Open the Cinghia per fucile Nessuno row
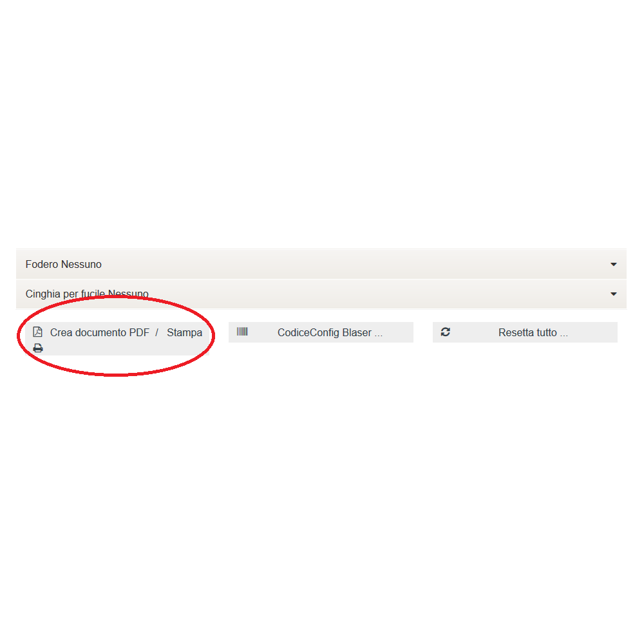 click(x=321, y=294)
